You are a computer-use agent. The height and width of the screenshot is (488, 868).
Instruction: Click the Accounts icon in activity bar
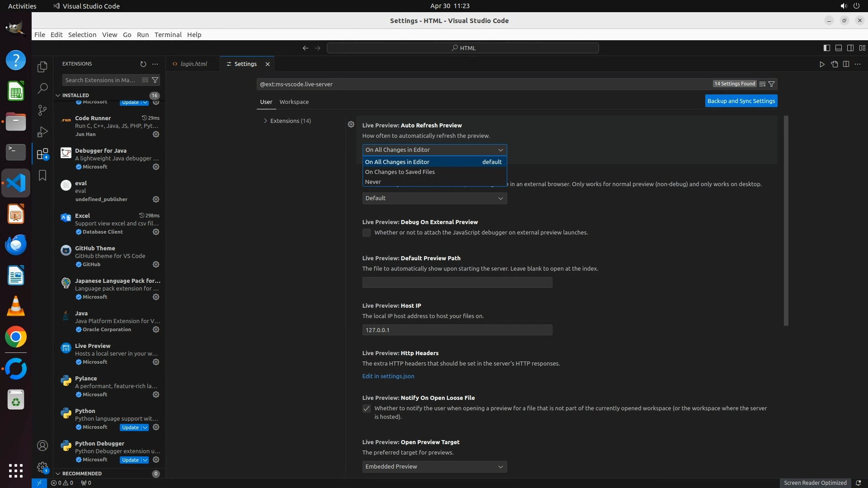(42, 446)
